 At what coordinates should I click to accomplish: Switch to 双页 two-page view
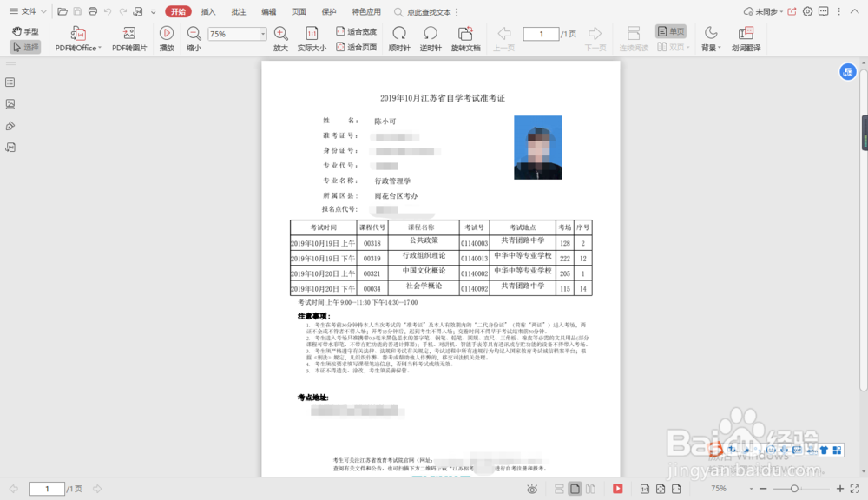pos(673,47)
